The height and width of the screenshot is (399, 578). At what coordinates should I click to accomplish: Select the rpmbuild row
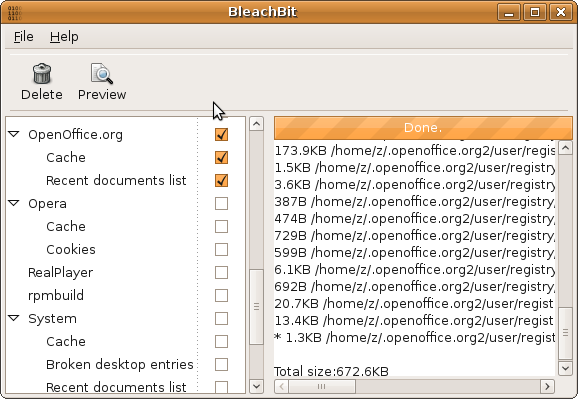pos(125,295)
